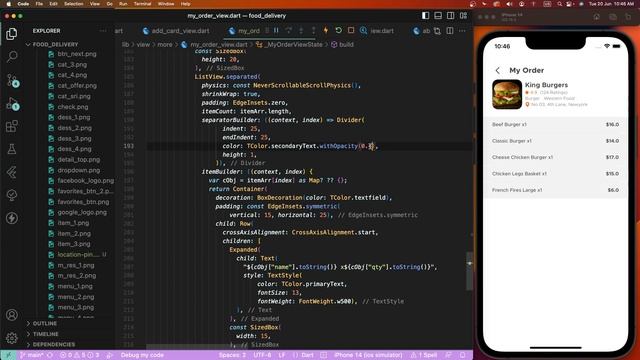The width and height of the screenshot is (640, 360).
Task: Open the compare changes editor icon
Action: pyautogui.click(x=437, y=31)
